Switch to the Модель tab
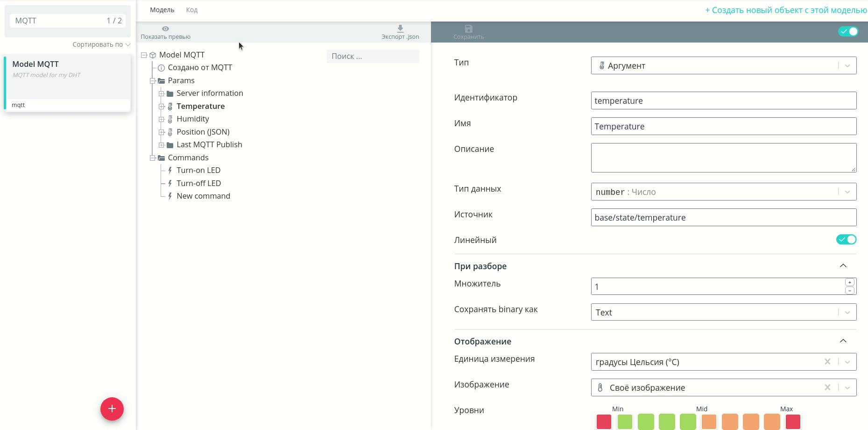868x430 pixels. coord(162,10)
